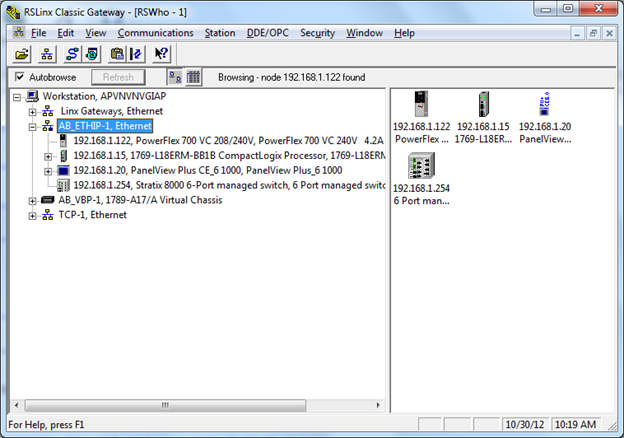Click the PanelView Plus screen icon in tree
This screenshot has width=624, height=438.
pos(63,171)
